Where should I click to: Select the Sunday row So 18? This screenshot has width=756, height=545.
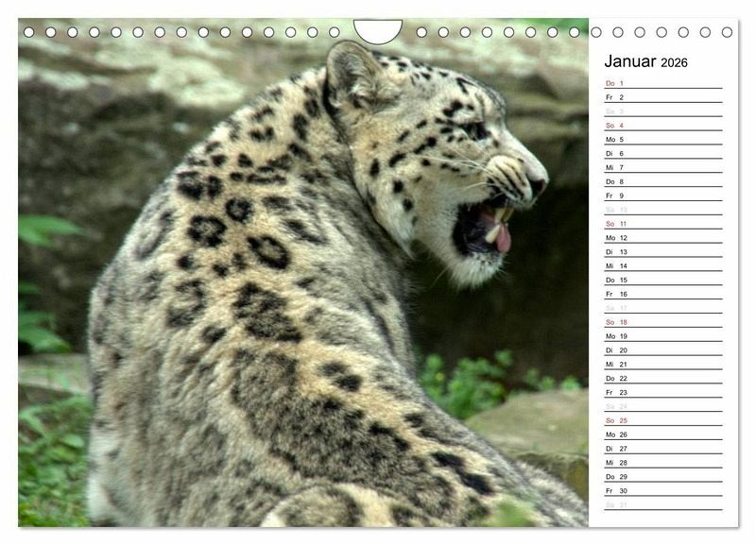[x=662, y=322]
